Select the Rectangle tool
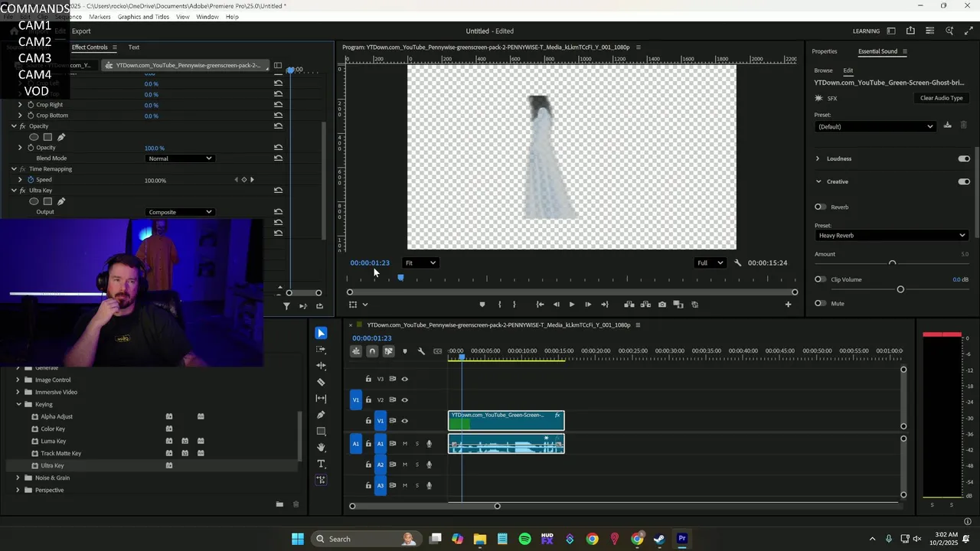Image resolution: width=980 pixels, height=551 pixels. [321, 431]
